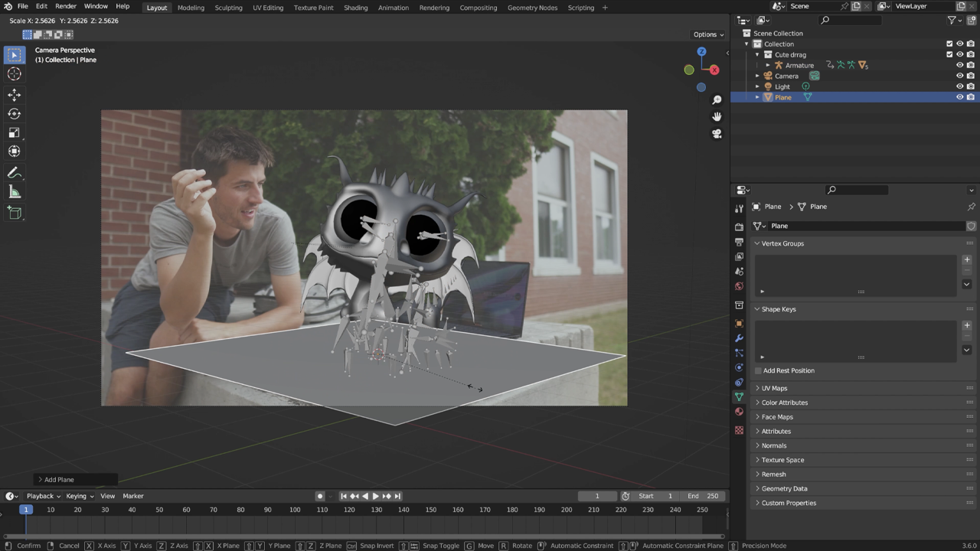Toggle the camera view icon

(x=717, y=133)
